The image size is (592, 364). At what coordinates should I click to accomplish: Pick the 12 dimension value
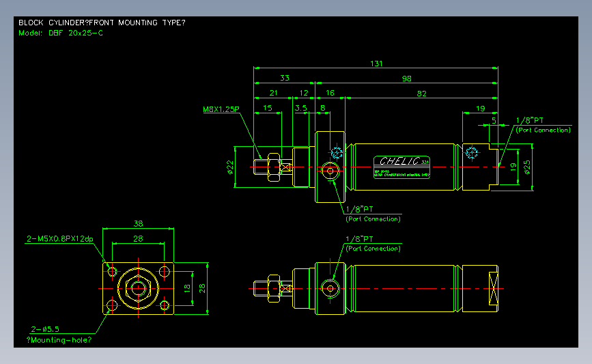304,93
